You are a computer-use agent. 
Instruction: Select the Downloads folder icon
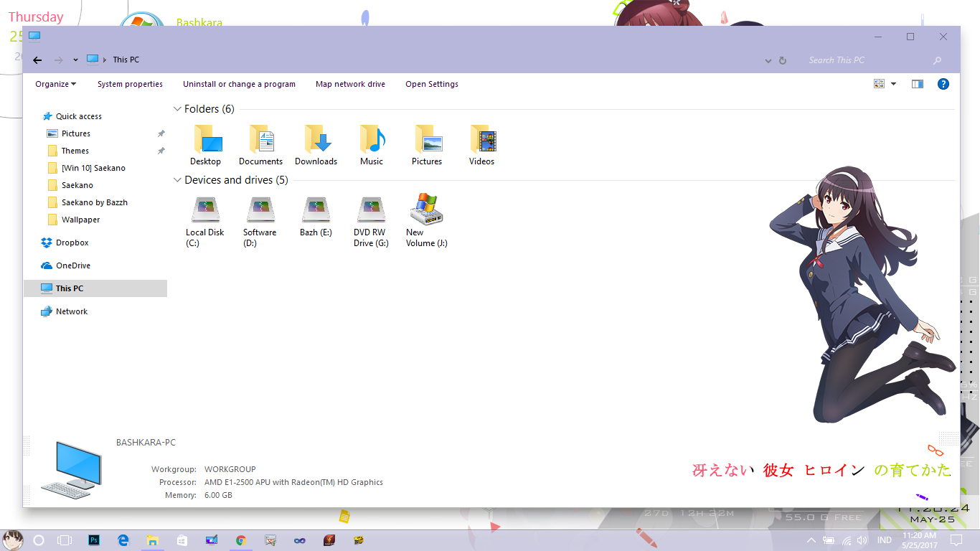click(x=316, y=138)
